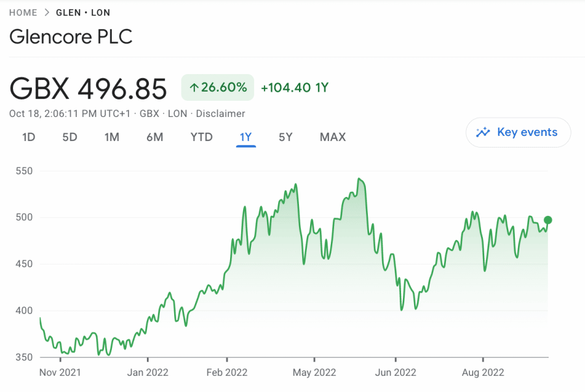Open the Disclaimer link
585x392 pixels.
click(x=221, y=113)
